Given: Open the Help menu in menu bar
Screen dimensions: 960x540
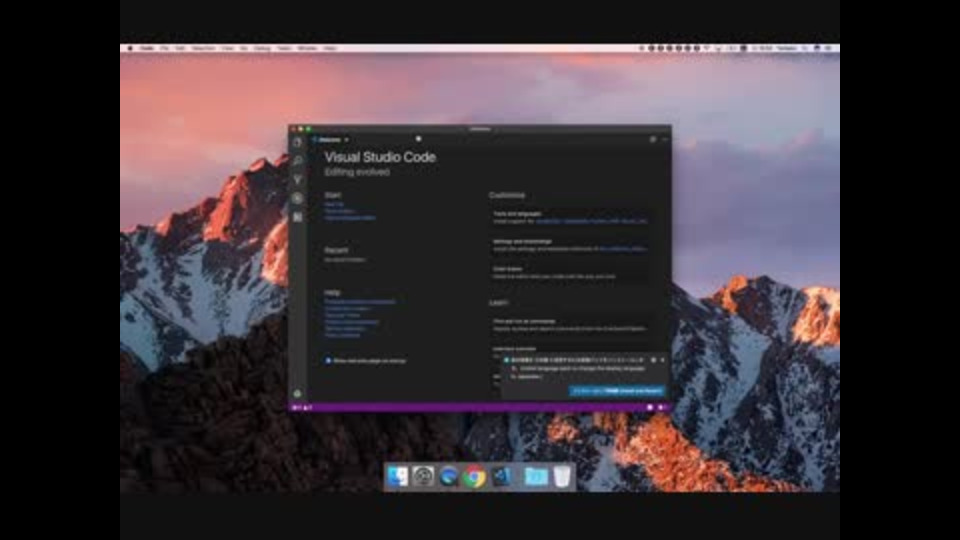Looking at the screenshot, I should coord(330,48).
